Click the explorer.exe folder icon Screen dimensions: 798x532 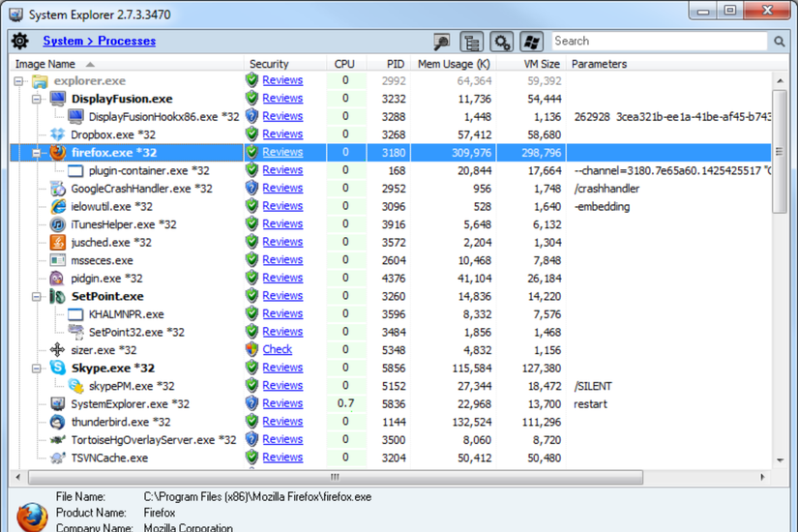pos(40,81)
